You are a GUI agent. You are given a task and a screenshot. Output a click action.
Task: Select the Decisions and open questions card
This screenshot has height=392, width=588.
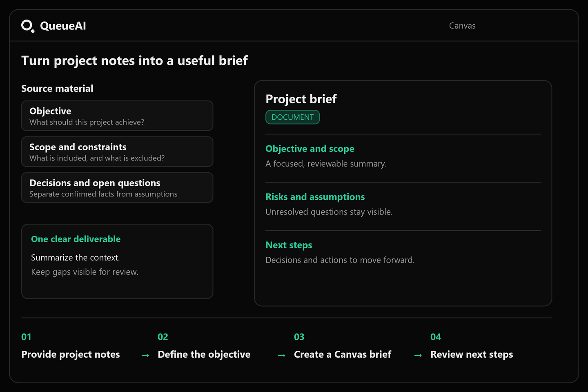click(x=117, y=187)
